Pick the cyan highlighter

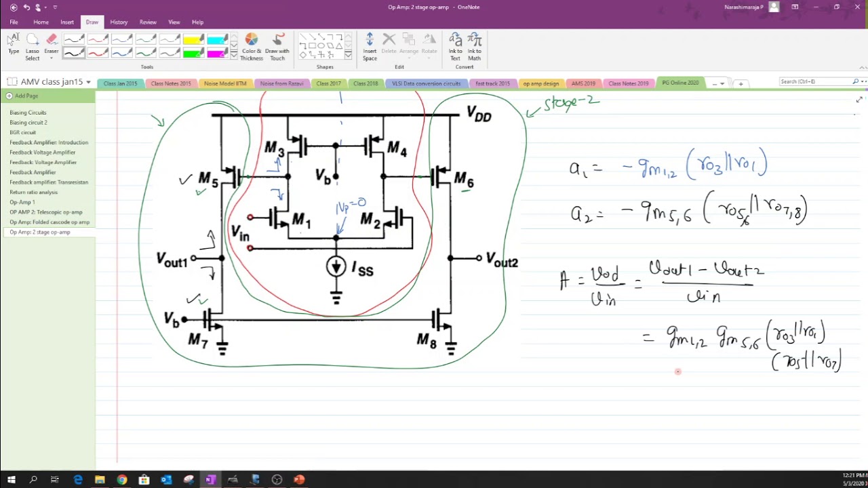point(217,39)
